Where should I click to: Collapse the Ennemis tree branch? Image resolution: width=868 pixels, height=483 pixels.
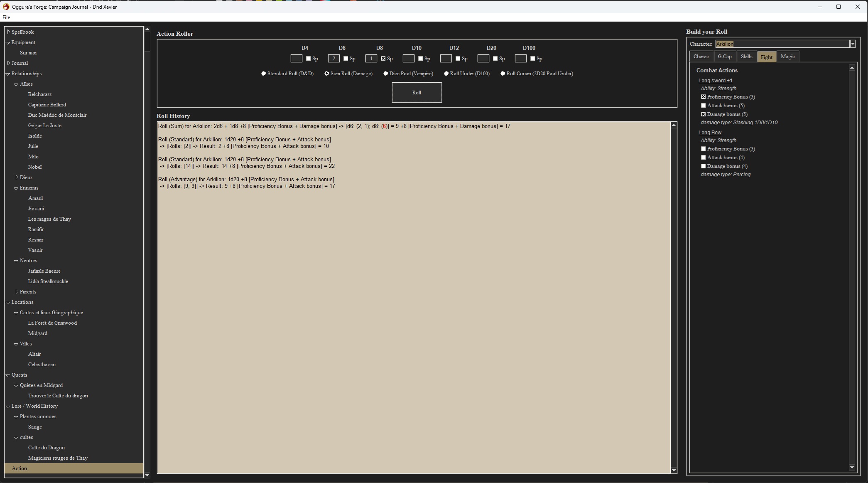pyautogui.click(x=16, y=188)
